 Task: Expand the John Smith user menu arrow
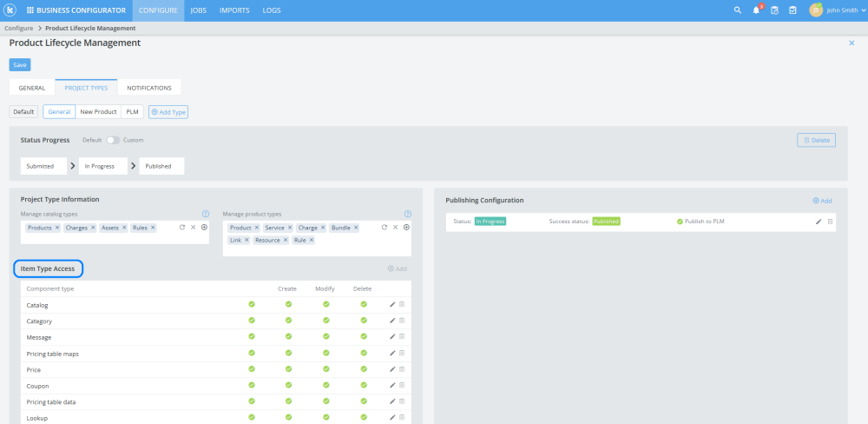tap(863, 10)
